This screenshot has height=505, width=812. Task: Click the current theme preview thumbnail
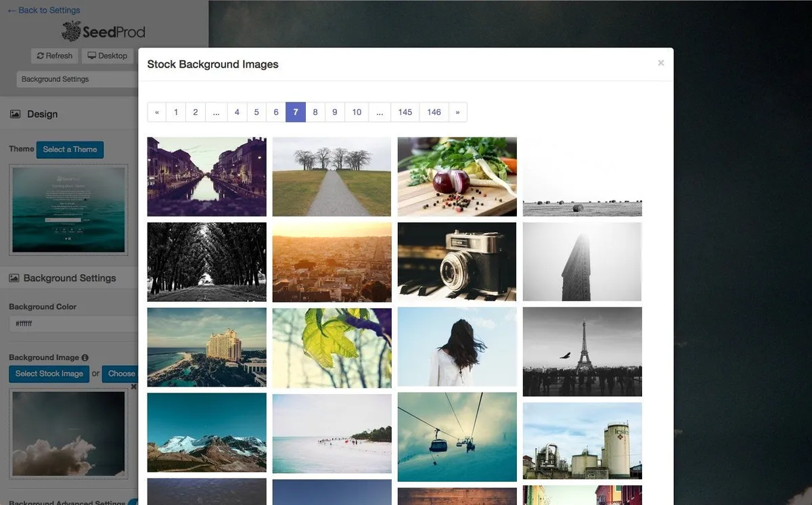click(68, 210)
